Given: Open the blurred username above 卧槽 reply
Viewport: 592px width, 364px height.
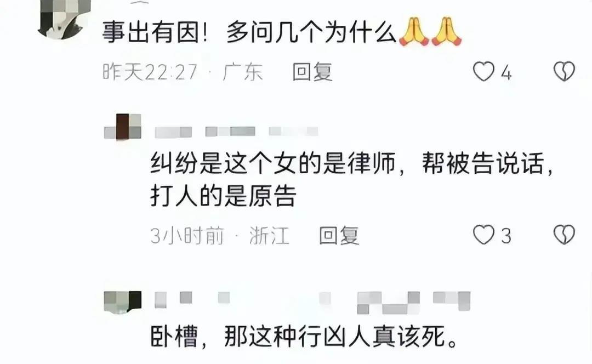Looking at the screenshot, I should [x=312, y=303].
